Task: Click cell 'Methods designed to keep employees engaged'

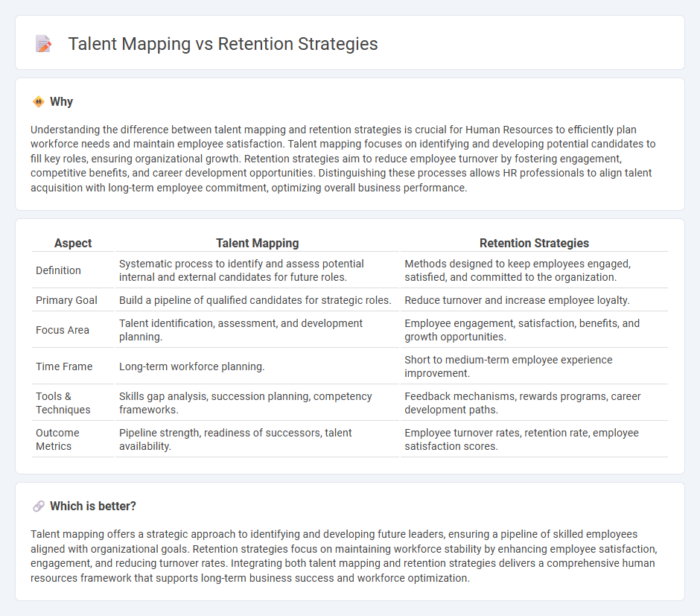Action: coord(534,270)
